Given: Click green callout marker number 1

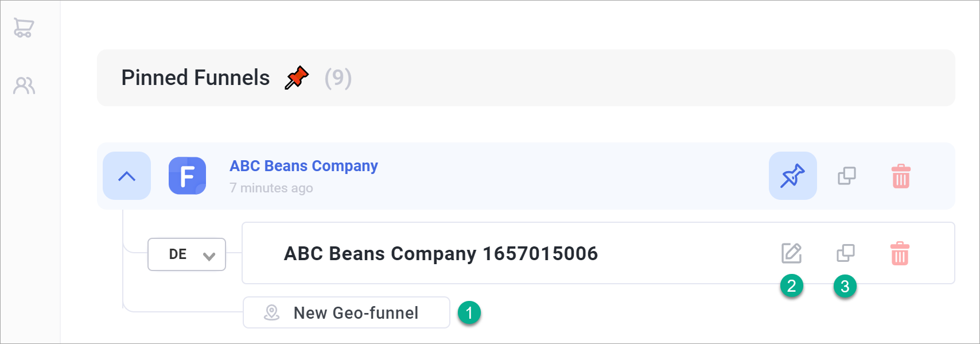Looking at the screenshot, I should (x=469, y=313).
